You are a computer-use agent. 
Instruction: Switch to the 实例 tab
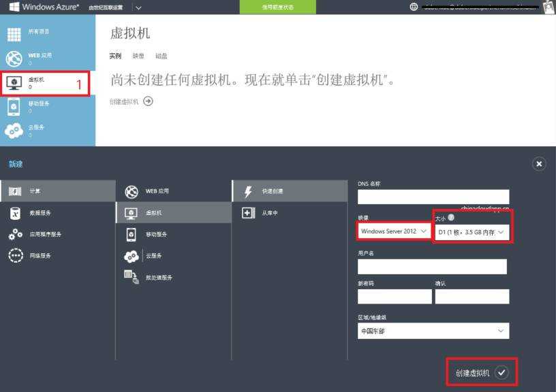point(115,56)
